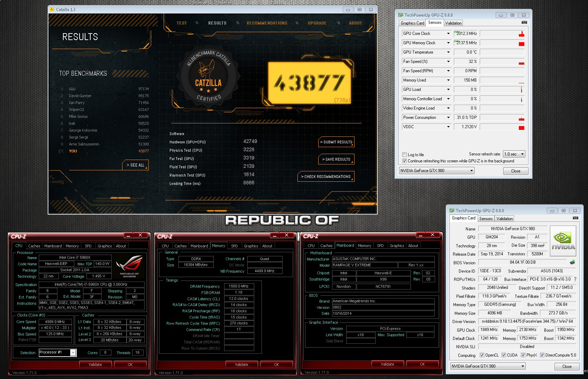The image size is (588, 379).
Task: Open the Memory Used sensor dropdown
Action: [448, 80]
